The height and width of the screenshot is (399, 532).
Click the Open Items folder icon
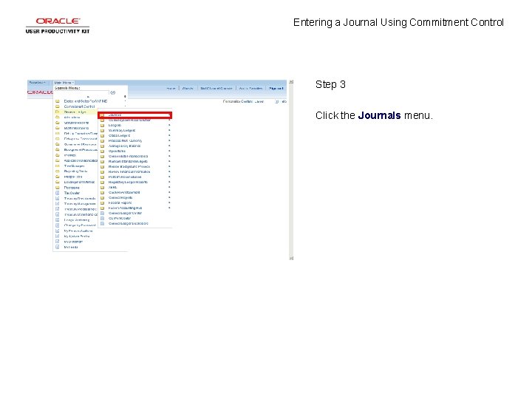point(102,151)
